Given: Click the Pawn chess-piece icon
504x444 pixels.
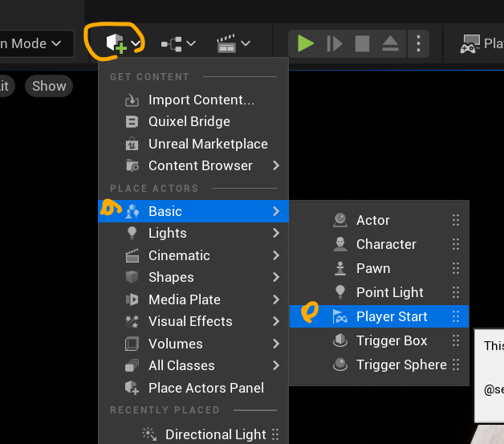Looking at the screenshot, I should click(x=340, y=268).
